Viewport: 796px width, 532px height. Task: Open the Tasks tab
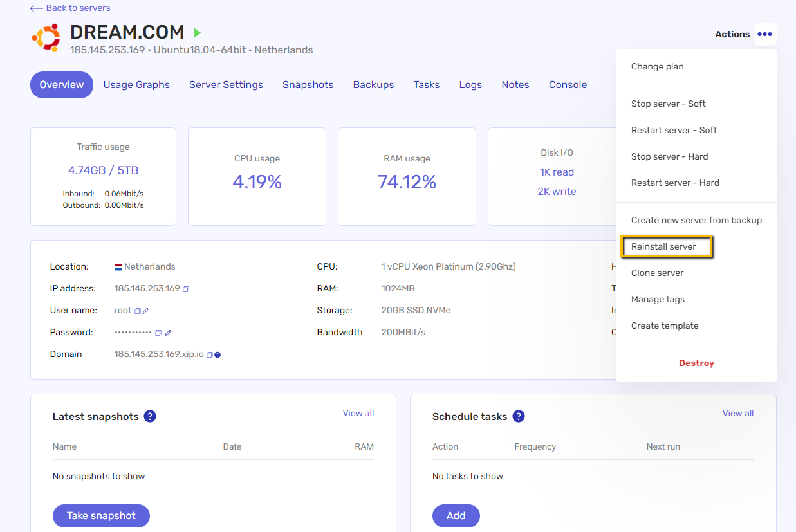(x=427, y=85)
